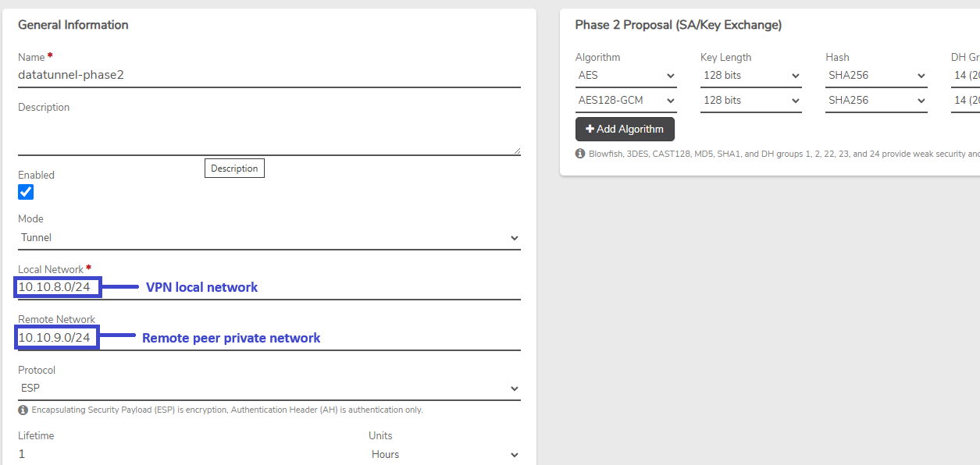Click the Local Network field 10.10.8.0/24

(x=269, y=287)
